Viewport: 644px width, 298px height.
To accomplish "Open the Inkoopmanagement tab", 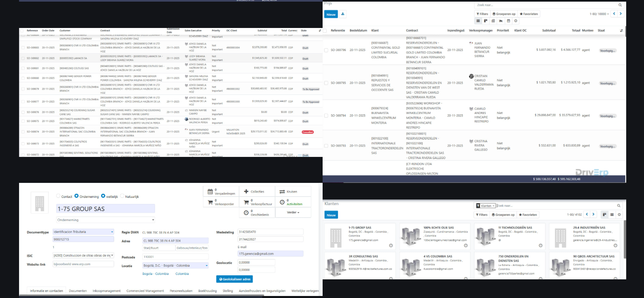I will [x=106, y=291].
